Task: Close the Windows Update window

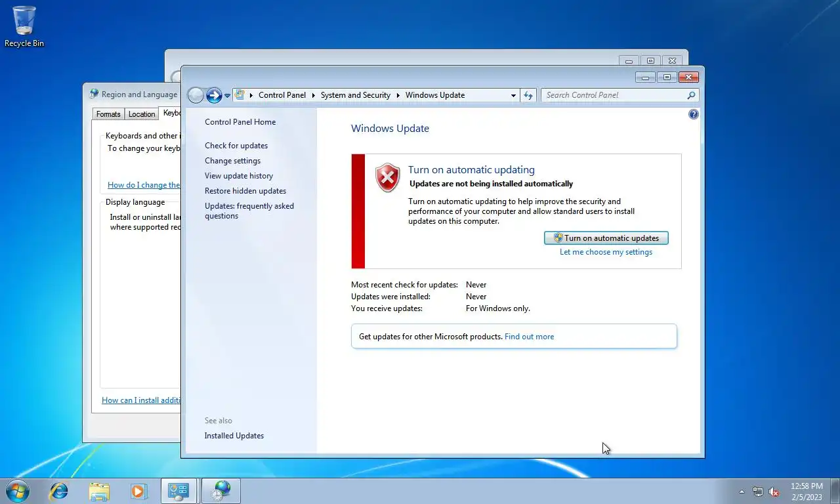Action: pos(688,77)
